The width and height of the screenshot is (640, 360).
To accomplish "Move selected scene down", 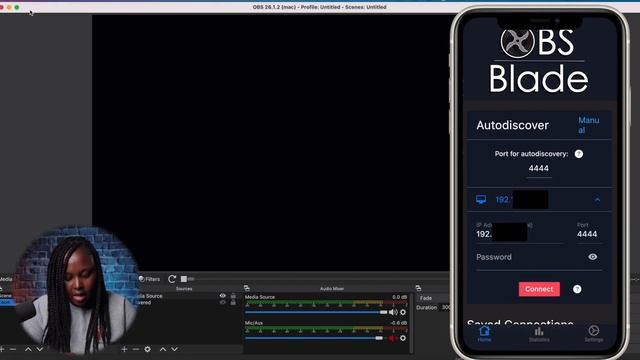I will tap(40, 349).
